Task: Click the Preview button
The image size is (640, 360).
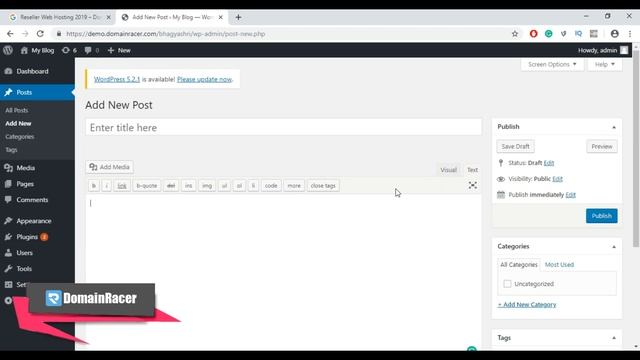Action: click(602, 147)
